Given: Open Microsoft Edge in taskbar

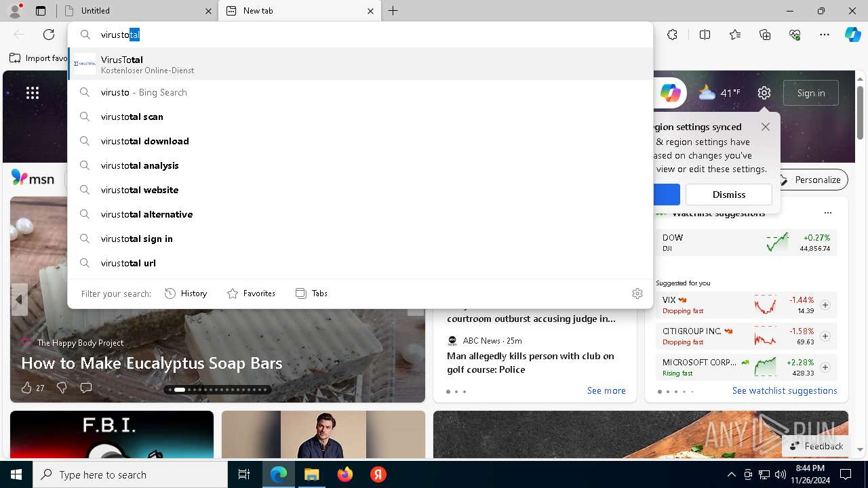Looking at the screenshot, I should point(279,474).
